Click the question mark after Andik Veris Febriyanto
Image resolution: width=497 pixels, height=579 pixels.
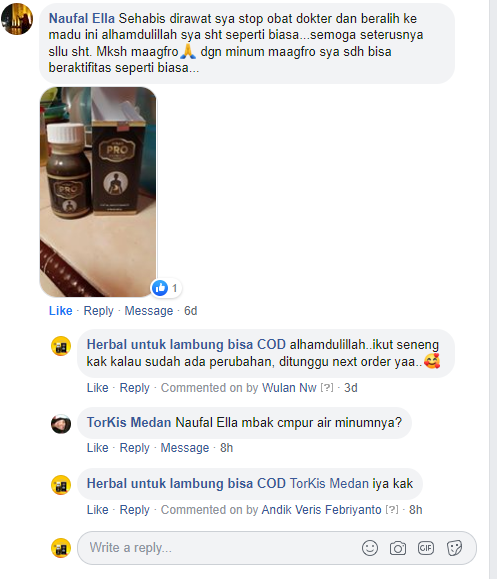coord(392,510)
